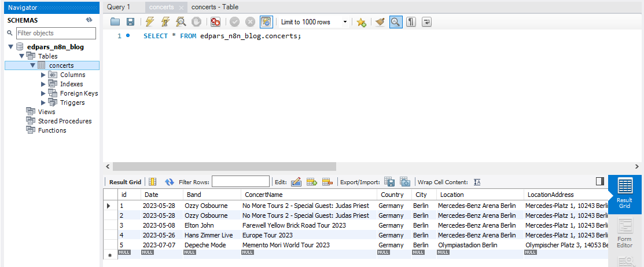Click the Add new row icon
This screenshot has width=644, height=267.
click(312, 182)
